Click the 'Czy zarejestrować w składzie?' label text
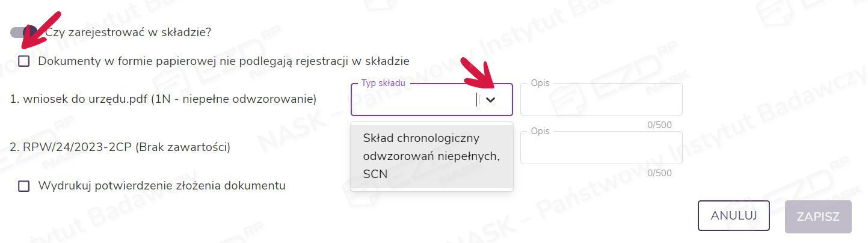Viewport: 868px width, 243px height. (x=128, y=32)
